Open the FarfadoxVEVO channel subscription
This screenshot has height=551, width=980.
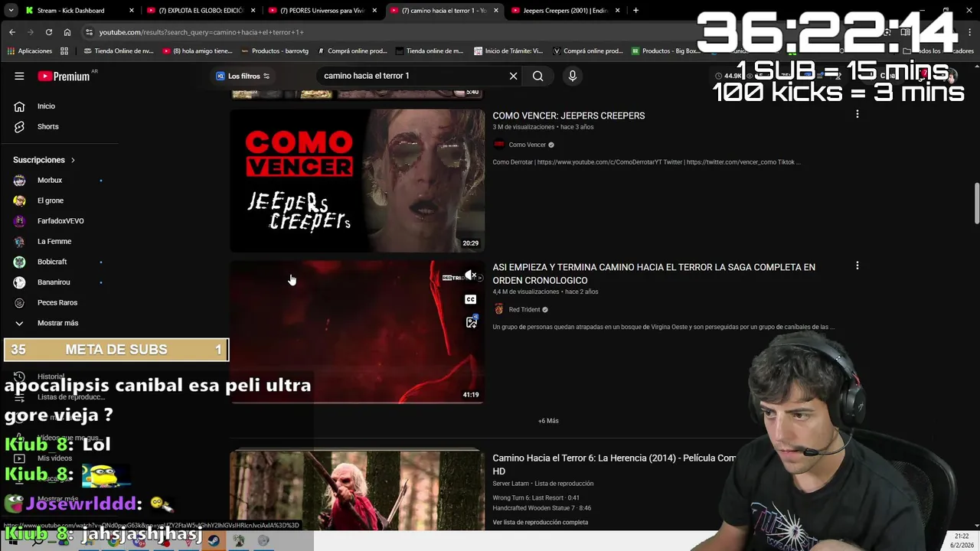coord(60,221)
